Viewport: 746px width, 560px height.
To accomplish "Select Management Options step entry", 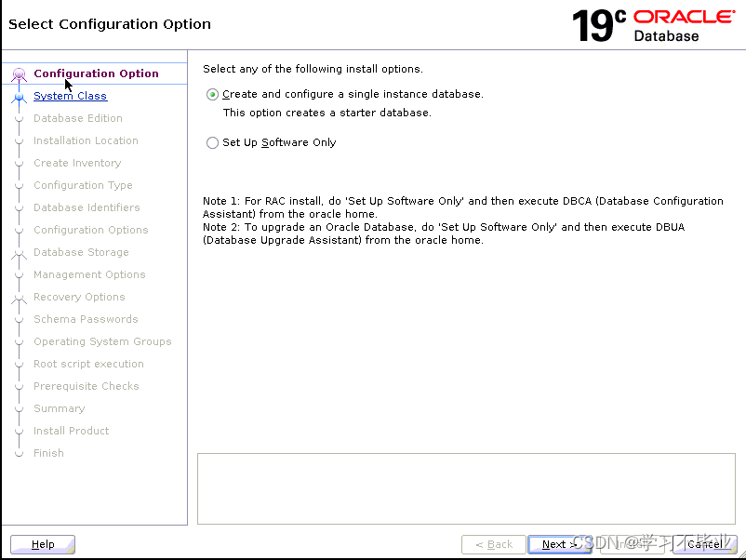I will [x=89, y=274].
